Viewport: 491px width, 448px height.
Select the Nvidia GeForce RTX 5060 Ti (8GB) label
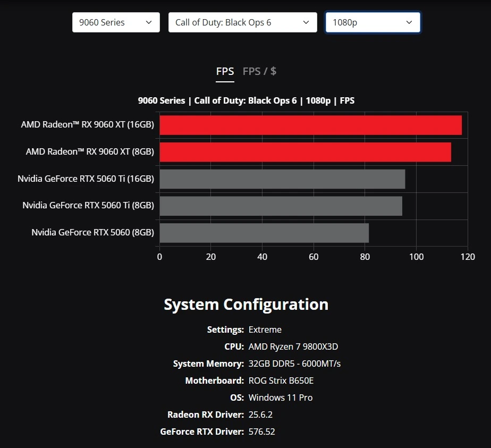(88, 205)
